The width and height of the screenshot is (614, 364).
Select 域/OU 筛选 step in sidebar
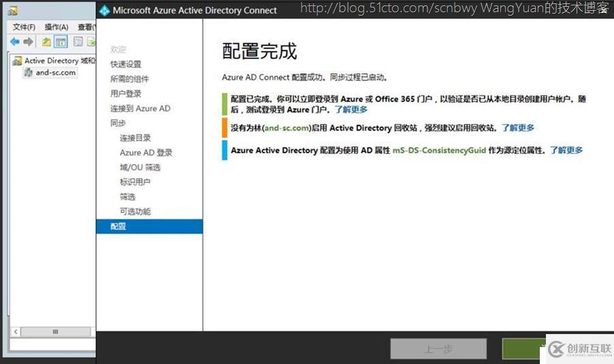point(140,167)
